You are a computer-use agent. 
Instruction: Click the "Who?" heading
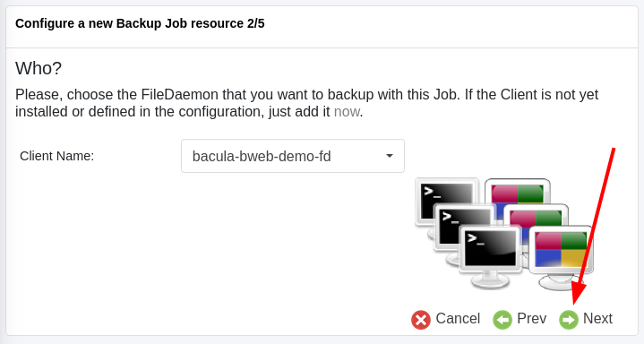[39, 68]
